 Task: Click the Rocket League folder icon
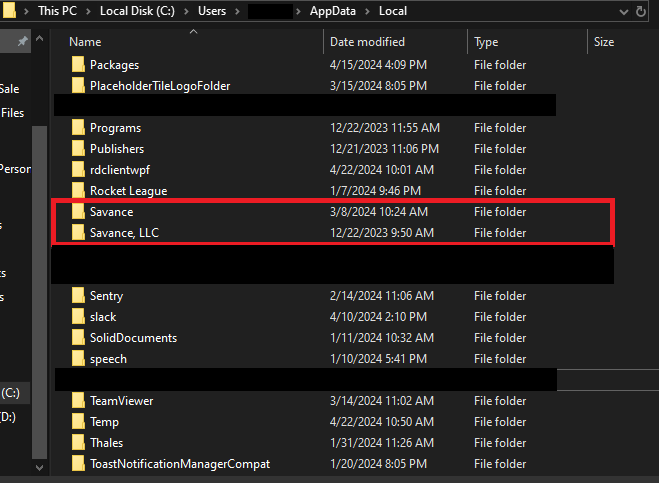[78, 191]
